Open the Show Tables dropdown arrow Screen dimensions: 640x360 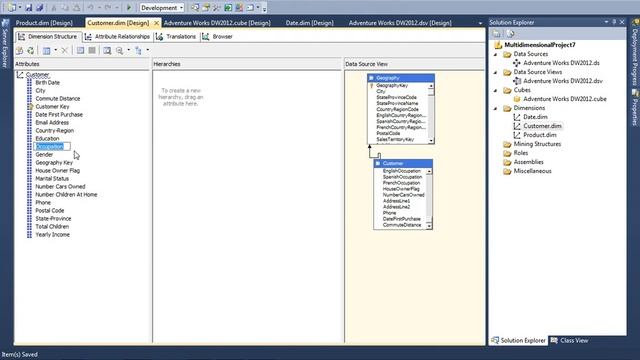[x=147, y=50]
